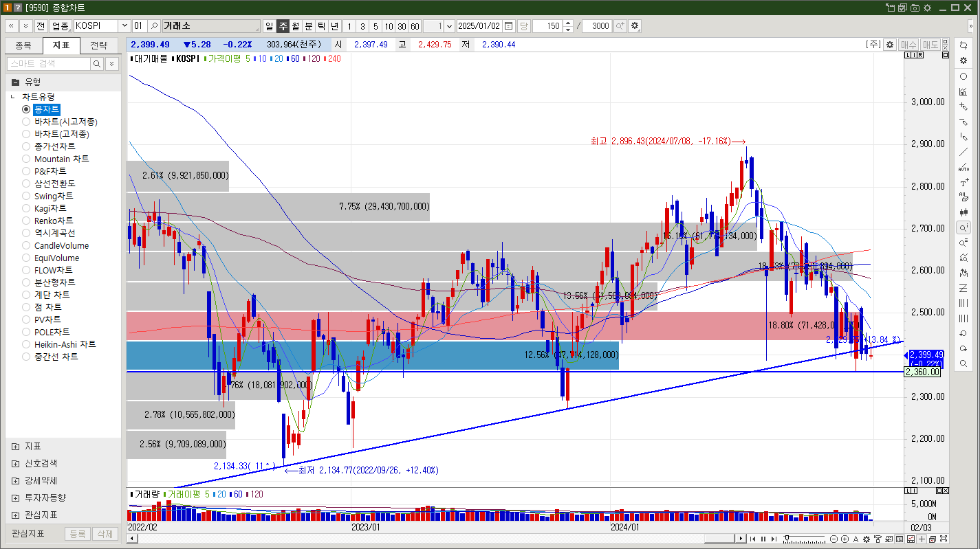
Task: Expand the 투자자동향 section
Action: click(15, 497)
